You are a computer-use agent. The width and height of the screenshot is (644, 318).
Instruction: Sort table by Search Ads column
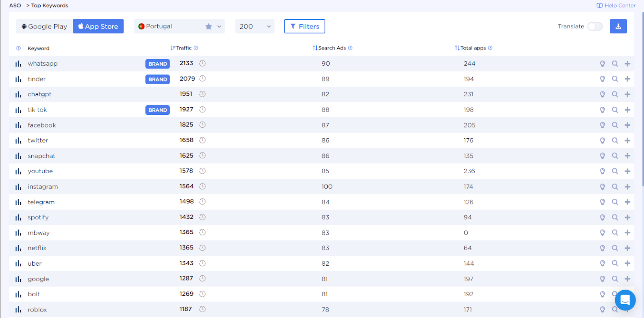(329, 48)
